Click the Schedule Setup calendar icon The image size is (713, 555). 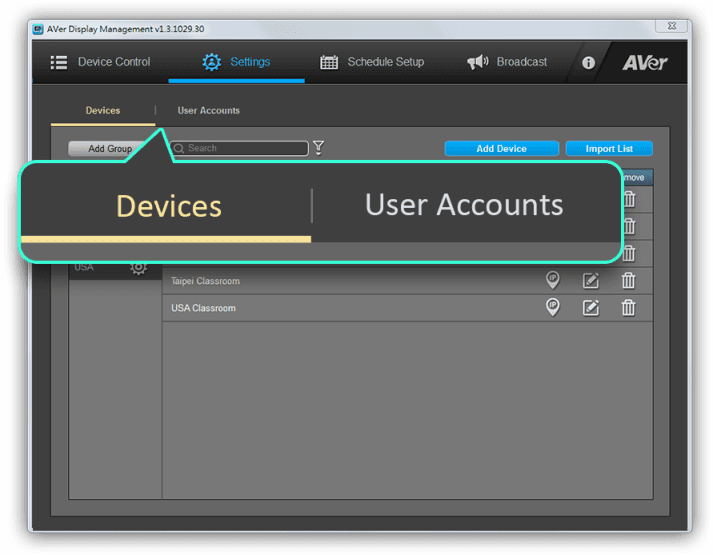329,62
